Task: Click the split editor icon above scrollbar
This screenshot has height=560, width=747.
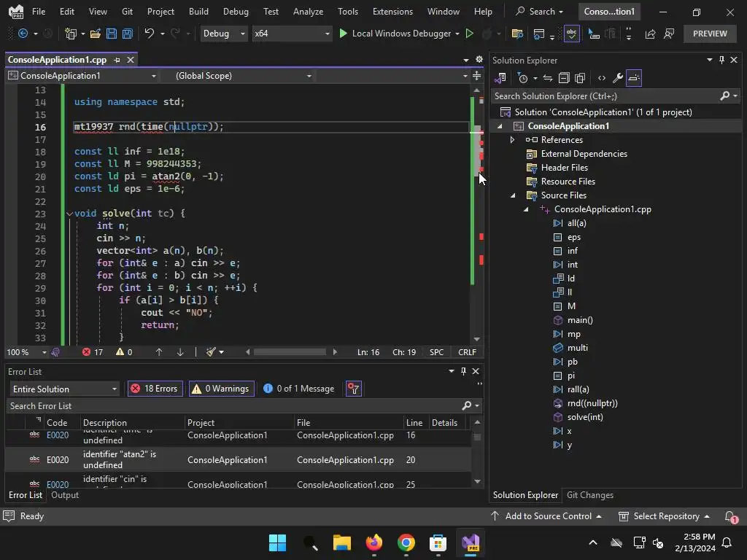Action: tap(476, 76)
